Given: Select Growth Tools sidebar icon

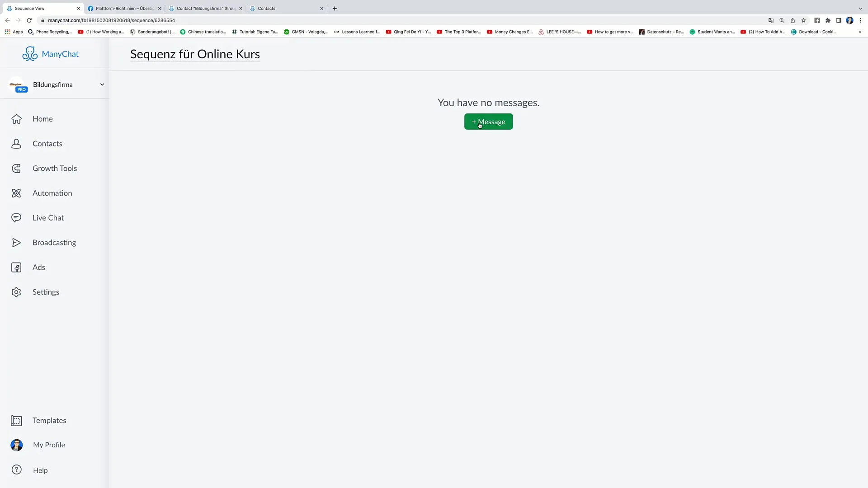Looking at the screenshot, I should [x=16, y=168].
